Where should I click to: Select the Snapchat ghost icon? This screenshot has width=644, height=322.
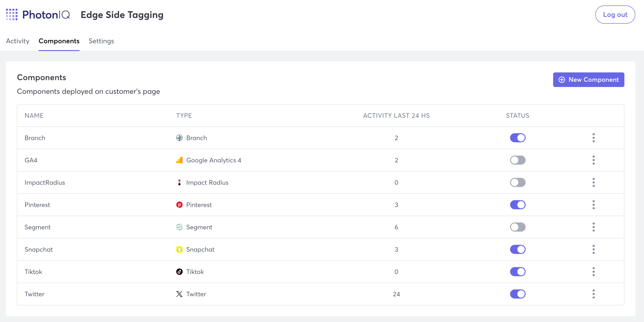tap(179, 249)
